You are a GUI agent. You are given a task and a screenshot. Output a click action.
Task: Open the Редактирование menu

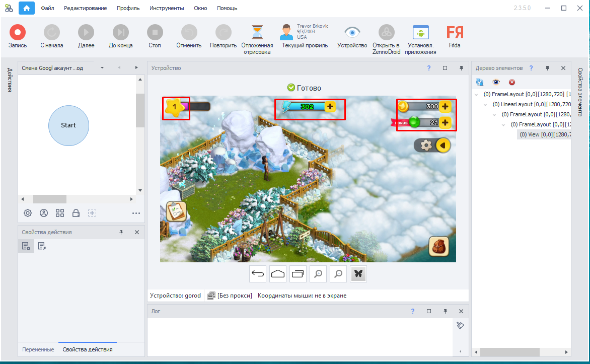(x=86, y=8)
